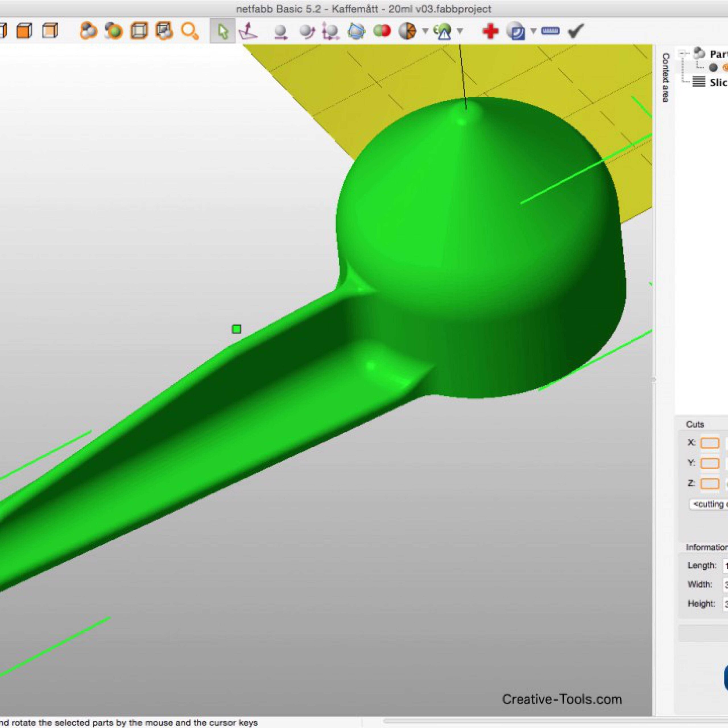This screenshot has height=728, width=728.
Task: Collapse the Parts tree node
Action: tap(682, 53)
